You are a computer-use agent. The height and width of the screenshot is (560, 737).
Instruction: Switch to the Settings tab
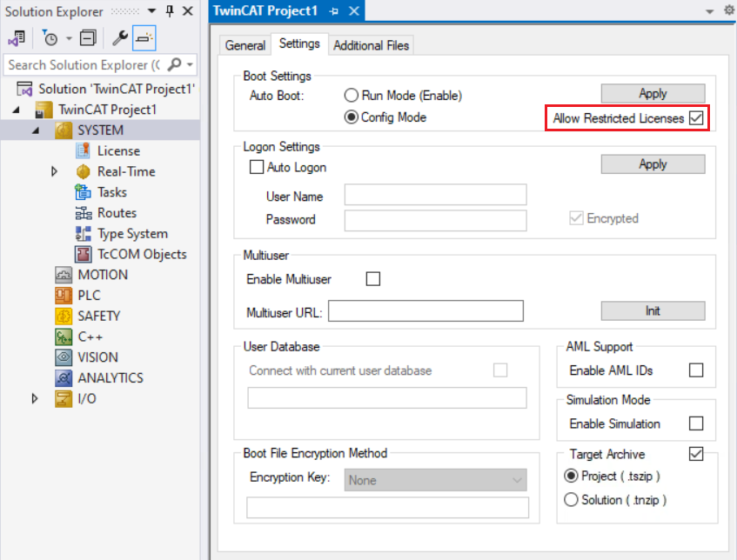[299, 43]
